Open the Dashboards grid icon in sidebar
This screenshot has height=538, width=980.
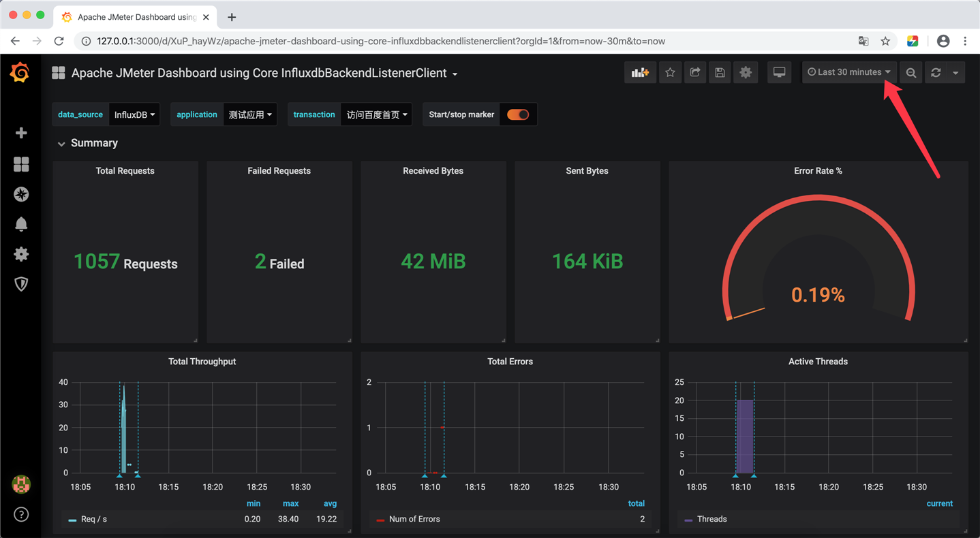coord(21,164)
